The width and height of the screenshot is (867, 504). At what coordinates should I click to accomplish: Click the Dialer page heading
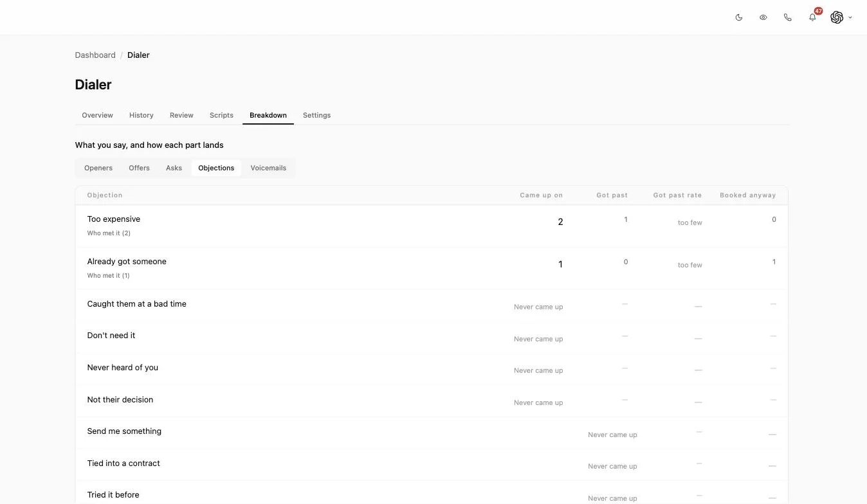tap(93, 85)
